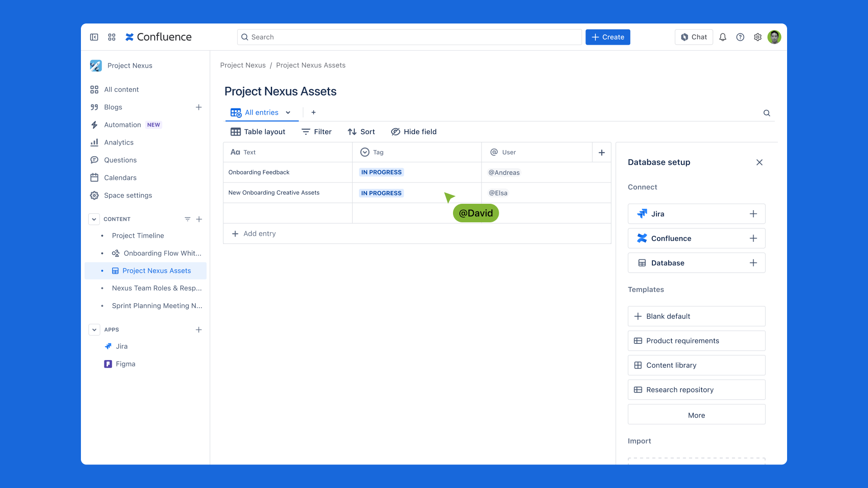Add an app with APPS plus icon
This screenshot has width=868, height=488.
198,330
